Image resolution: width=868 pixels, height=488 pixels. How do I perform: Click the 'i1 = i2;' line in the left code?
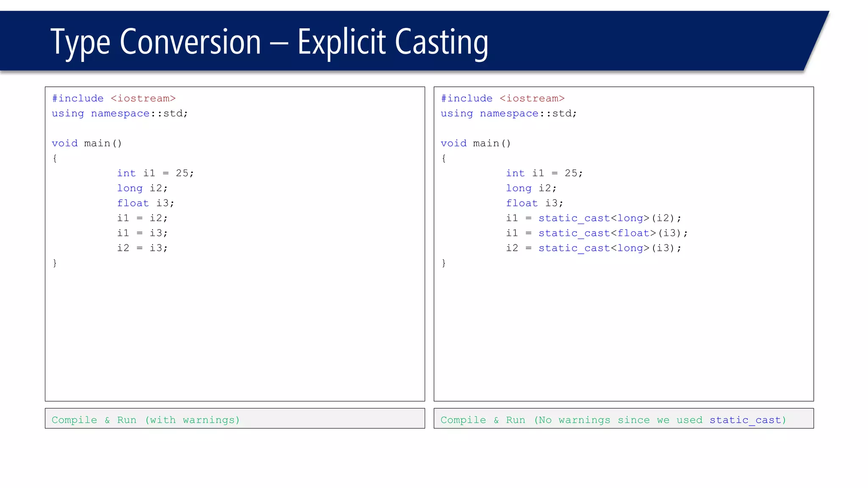point(142,218)
